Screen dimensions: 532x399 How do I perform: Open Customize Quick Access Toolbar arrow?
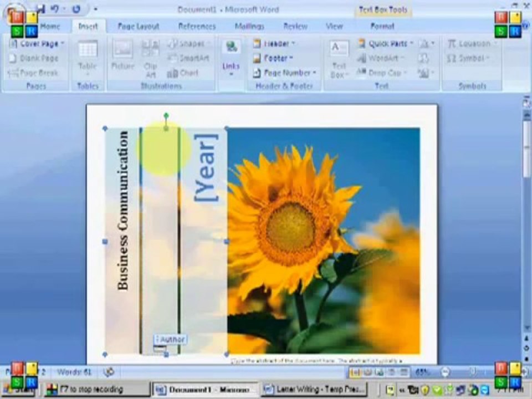(95, 9)
